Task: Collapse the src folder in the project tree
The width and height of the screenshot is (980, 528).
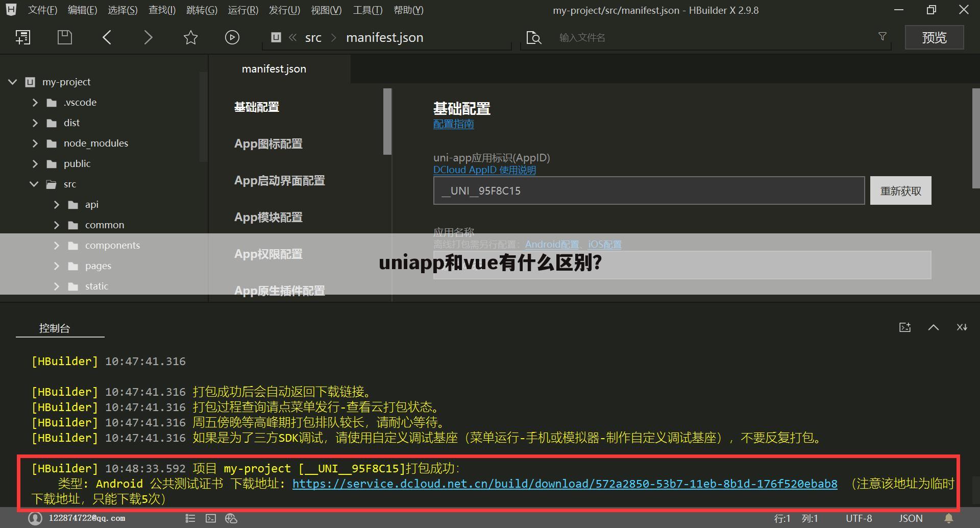Action: (34, 184)
